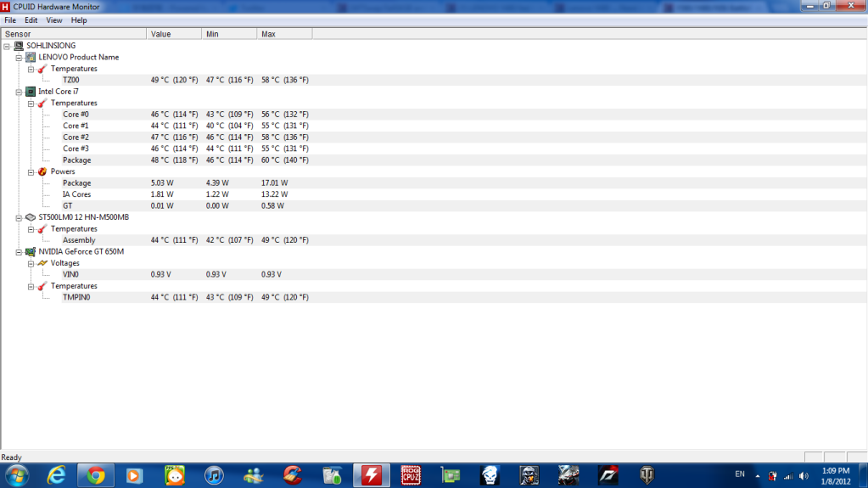The width and height of the screenshot is (868, 488).
Task: Click the Intel Core i7 processor icon
Action: 31,92
